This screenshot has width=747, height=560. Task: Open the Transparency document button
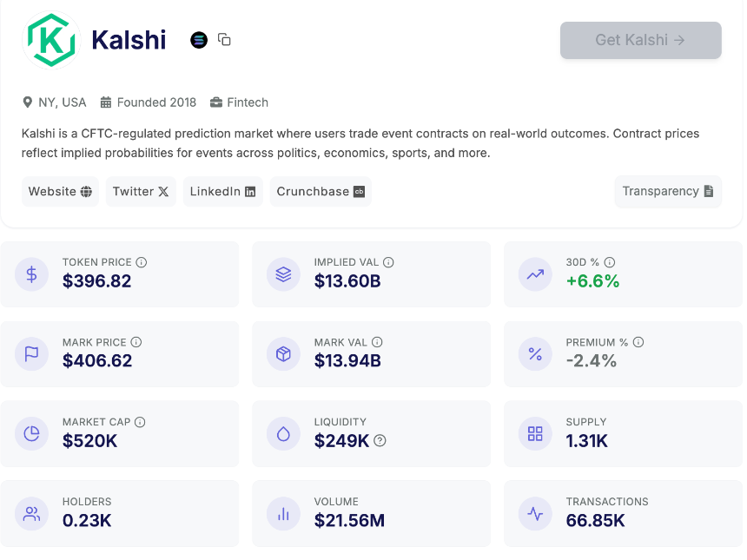click(x=667, y=192)
